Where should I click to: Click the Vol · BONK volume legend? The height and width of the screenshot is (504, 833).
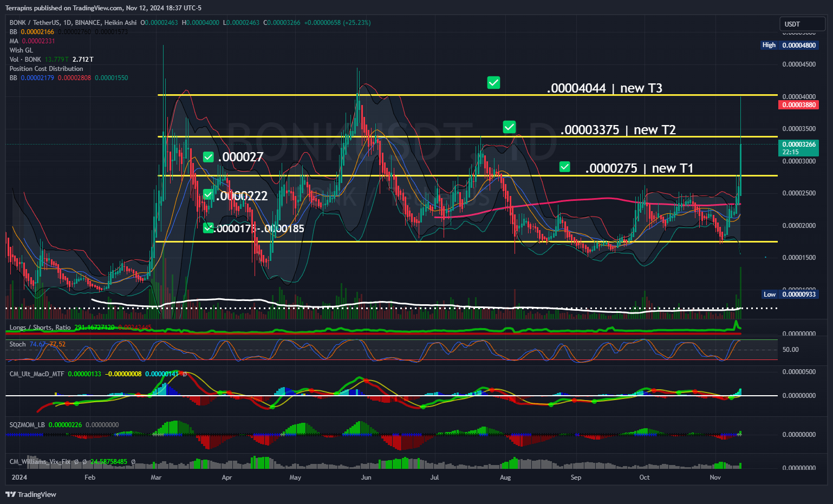pyautogui.click(x=25, y=60)
